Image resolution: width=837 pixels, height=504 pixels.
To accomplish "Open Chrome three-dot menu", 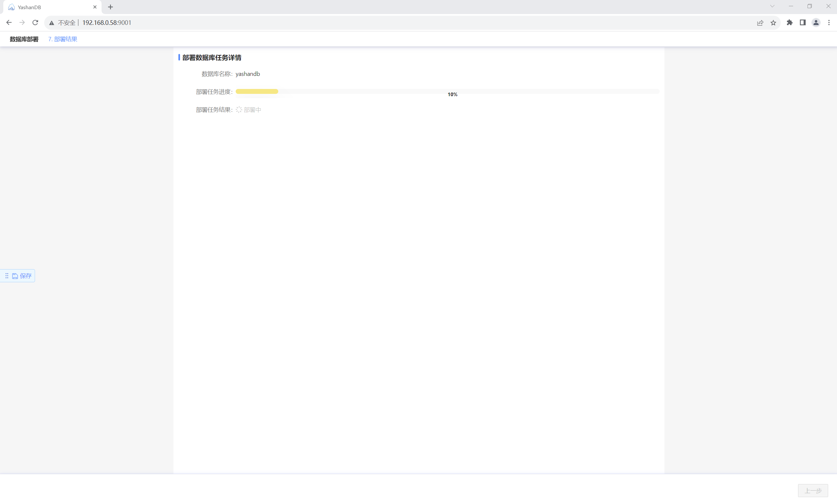I will pos(828,22).
